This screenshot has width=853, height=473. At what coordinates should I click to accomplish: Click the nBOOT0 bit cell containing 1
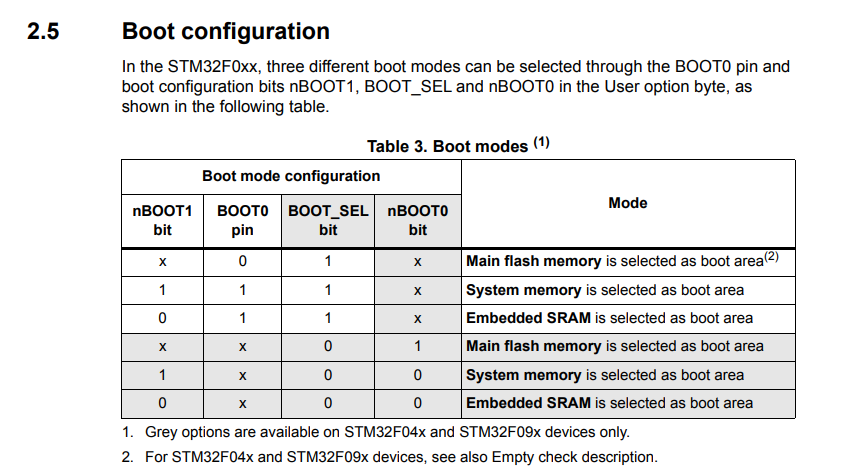(418, 346)
